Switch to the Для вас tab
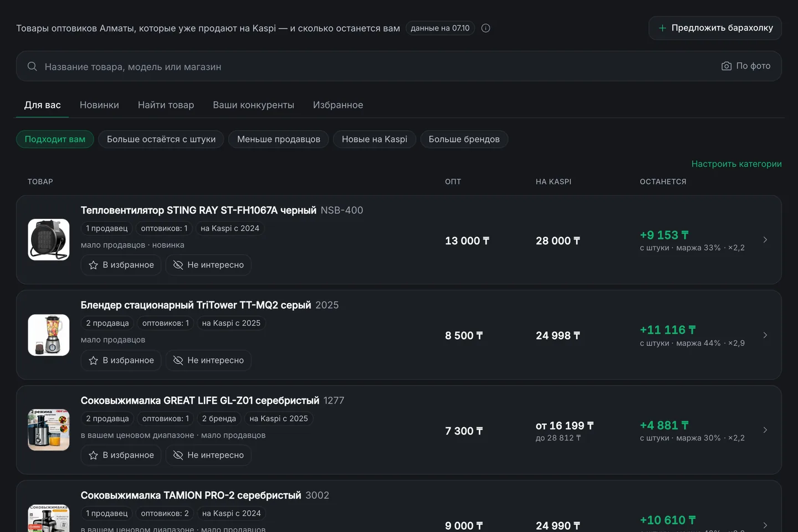The height and width of the screenshot is (532, 798). 43,105
